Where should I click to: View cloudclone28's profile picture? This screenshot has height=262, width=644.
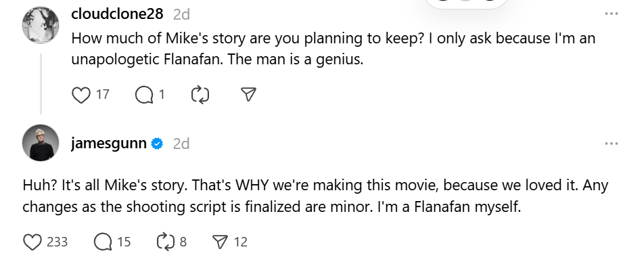coord(41,25)
